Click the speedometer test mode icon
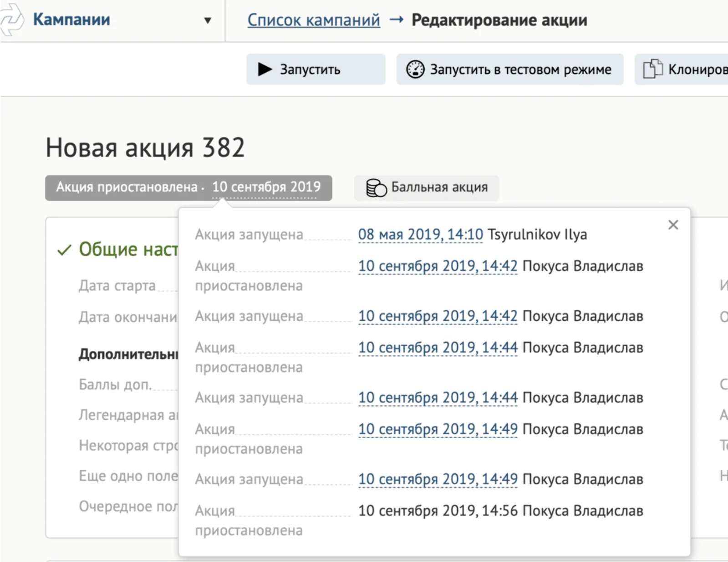Screen dimensions: 728x562 tap(415, 69)
